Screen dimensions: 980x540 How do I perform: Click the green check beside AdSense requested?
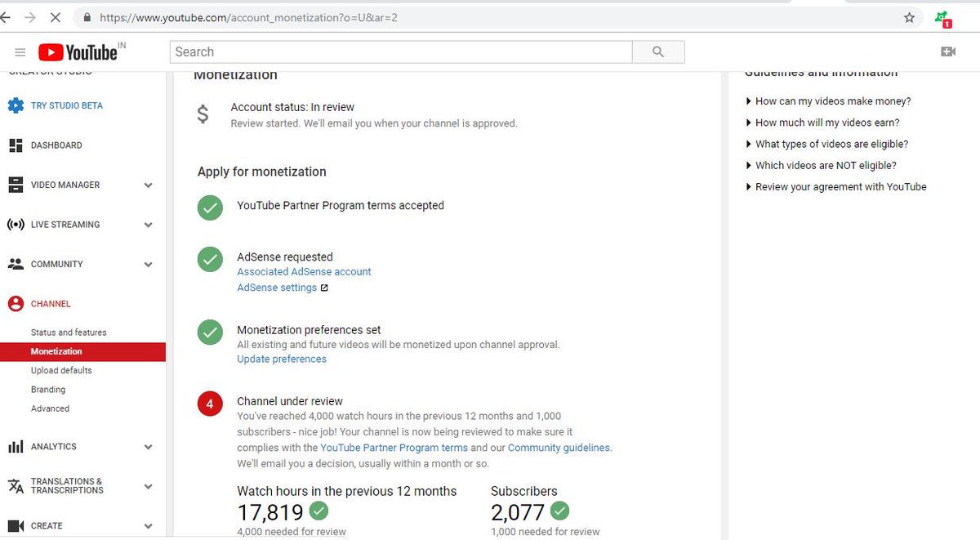pyautogui.click(x=210, y=260)
